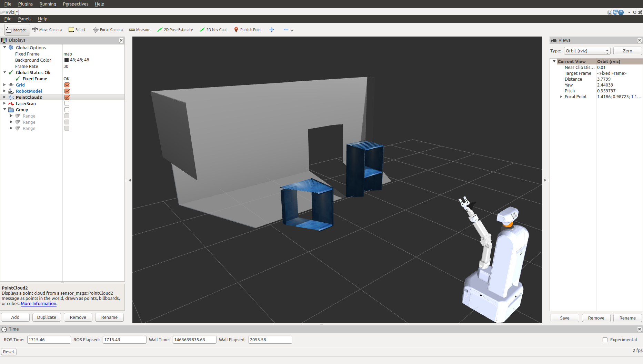The image size is (643, 364).
Task: Select the 2D Nav Goal tool
Action: 213,30
